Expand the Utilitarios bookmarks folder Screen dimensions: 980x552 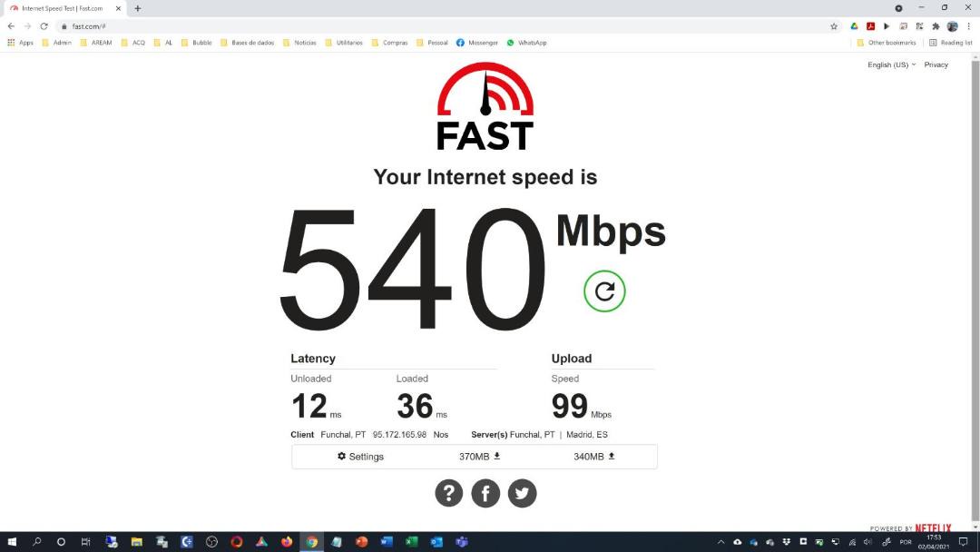coord(344,43)
